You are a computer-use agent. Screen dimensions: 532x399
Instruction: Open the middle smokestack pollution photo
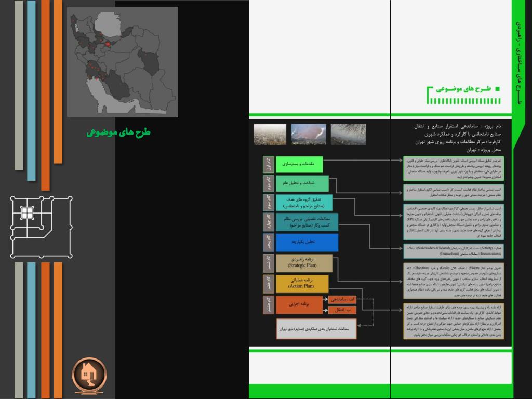309,135
